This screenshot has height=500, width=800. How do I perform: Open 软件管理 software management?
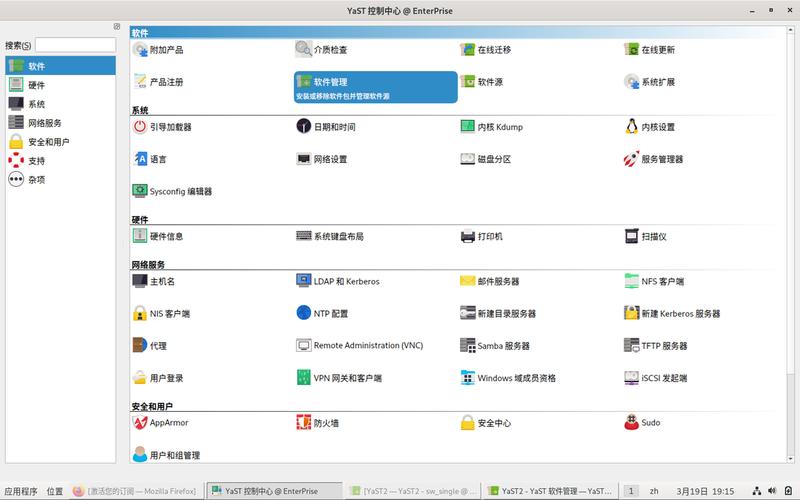pos(376,87)
